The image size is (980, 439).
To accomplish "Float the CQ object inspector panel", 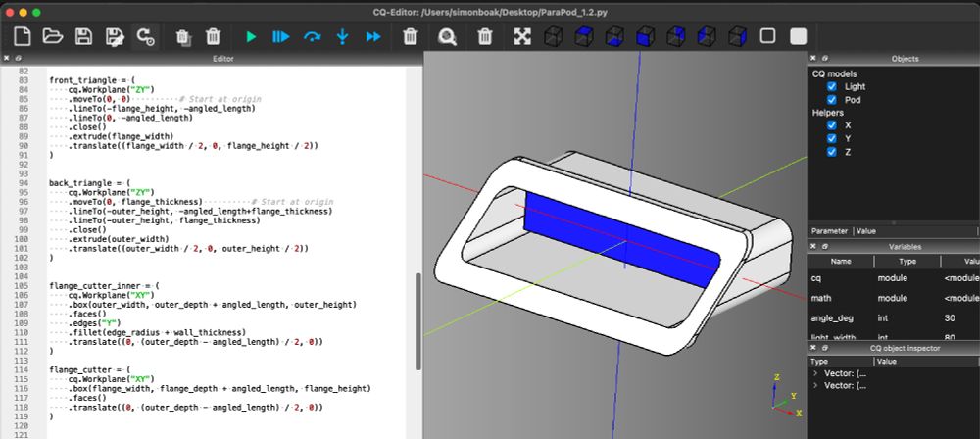I will 824,348.
